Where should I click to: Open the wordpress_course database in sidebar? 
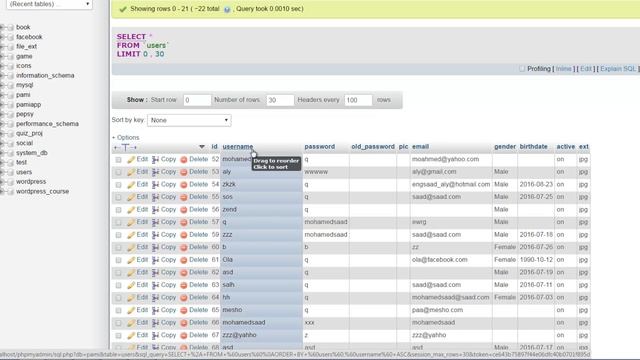point(42,191)
